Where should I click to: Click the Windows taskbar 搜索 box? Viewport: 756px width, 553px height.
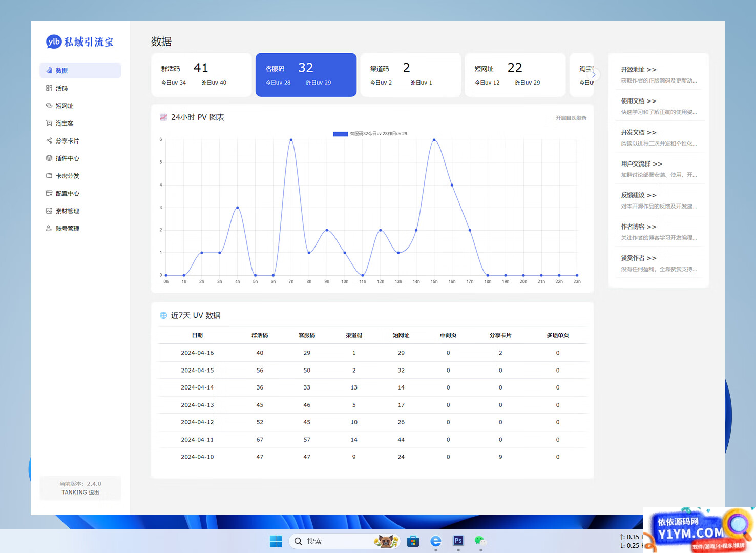pyautogui.click(x=344, y=541)
